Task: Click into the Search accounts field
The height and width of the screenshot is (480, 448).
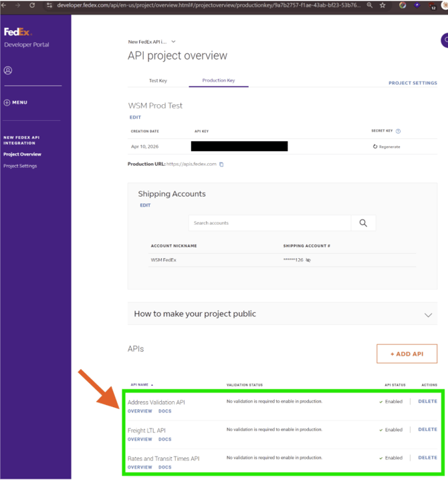Action: point(269,223)
